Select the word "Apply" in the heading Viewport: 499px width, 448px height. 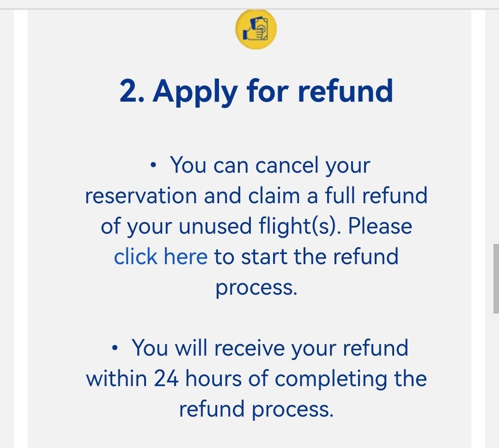click(196, 92)
